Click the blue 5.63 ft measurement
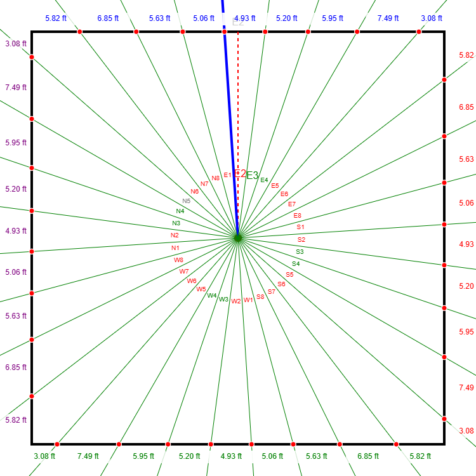476x476 pixels. 159,18
